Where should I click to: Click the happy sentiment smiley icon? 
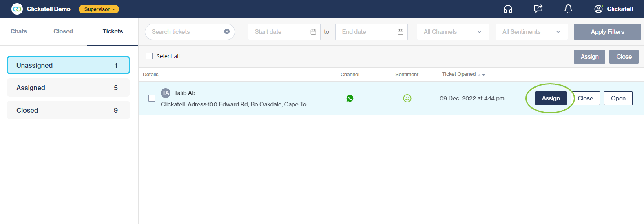click(407, 98)
